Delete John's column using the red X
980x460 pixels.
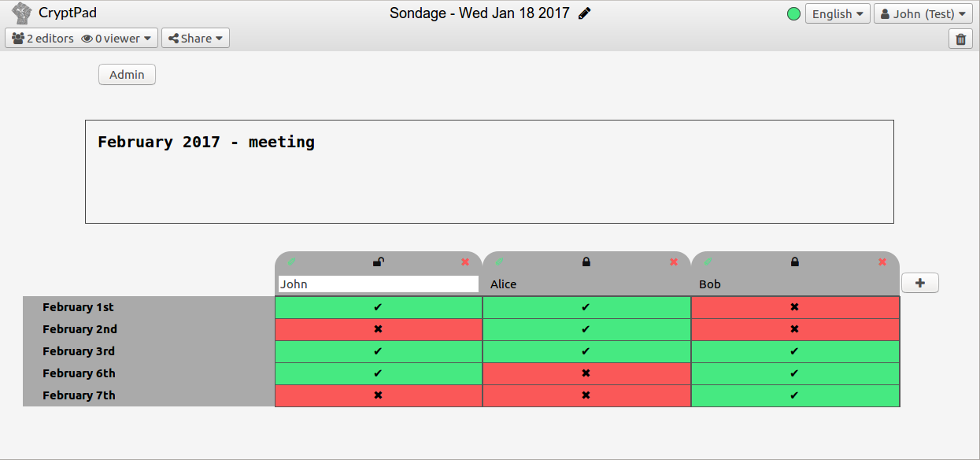tap(465, 262)
